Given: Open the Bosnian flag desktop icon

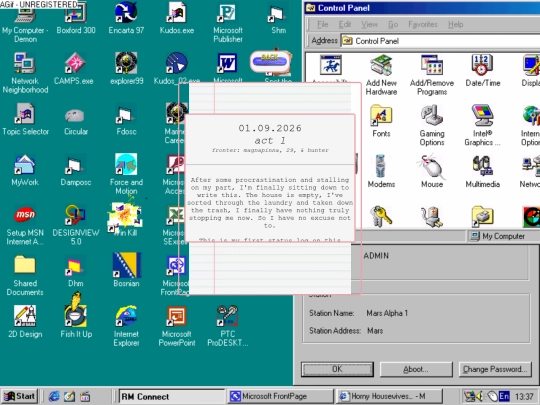Looking at the screenshot, I should click(126, 271).
